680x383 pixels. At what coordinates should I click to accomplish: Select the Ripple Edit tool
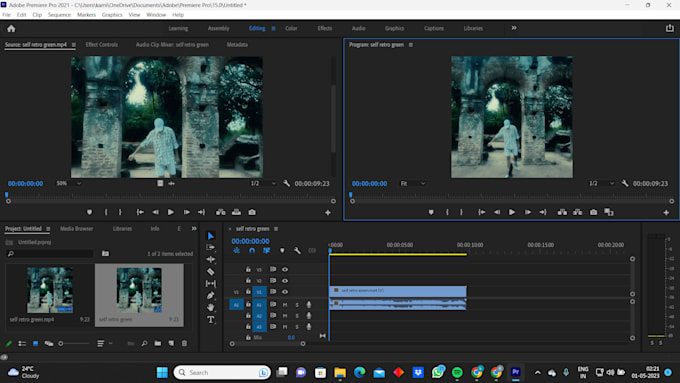[211, 259]
